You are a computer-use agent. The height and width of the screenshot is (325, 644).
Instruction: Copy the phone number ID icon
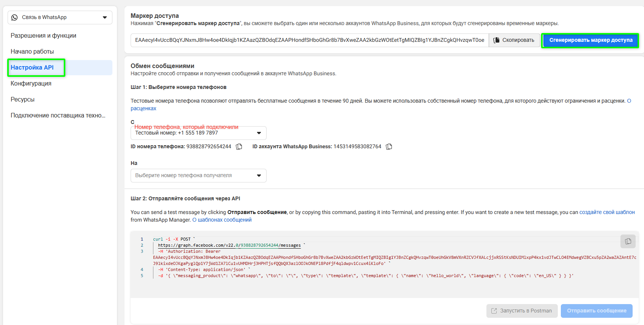239,147
